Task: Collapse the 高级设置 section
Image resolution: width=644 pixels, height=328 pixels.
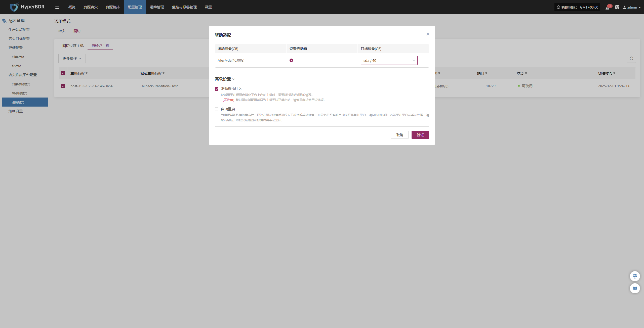Action: tap(225, 79)
